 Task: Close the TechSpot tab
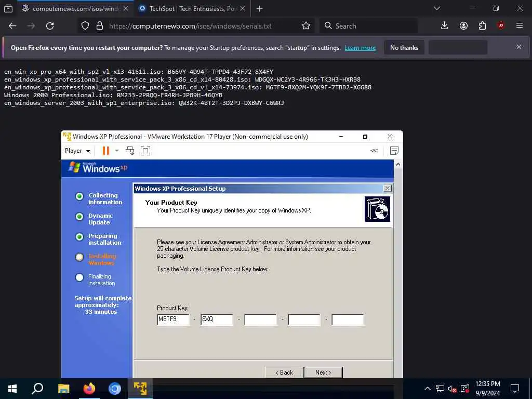coord(243,9)
